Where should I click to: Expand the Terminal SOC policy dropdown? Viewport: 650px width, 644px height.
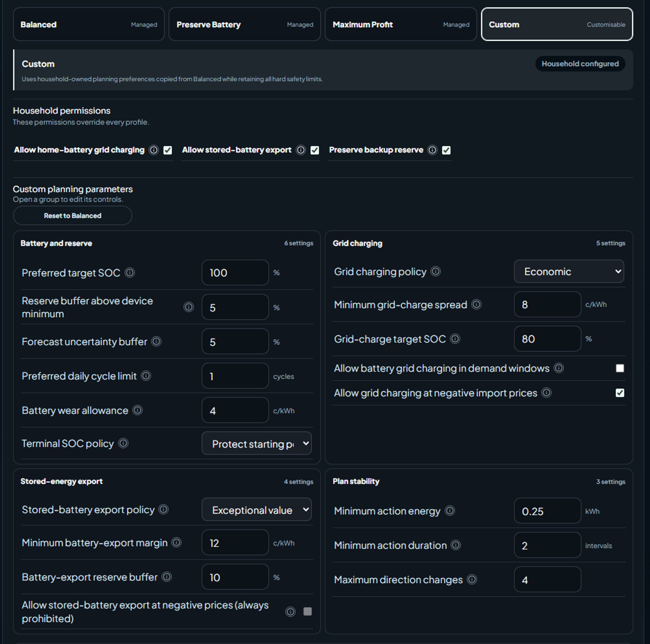pyautogui.click(x=257, y=443)
